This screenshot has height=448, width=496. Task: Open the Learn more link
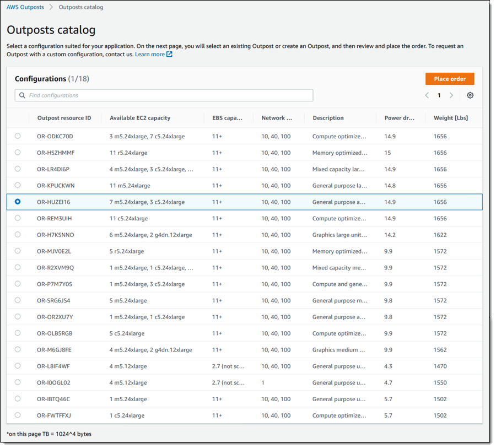[x=149, y=55]
